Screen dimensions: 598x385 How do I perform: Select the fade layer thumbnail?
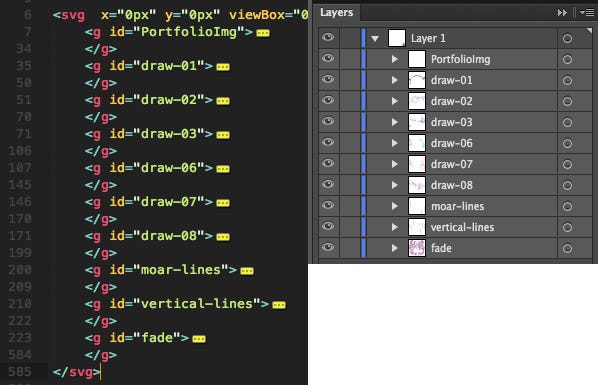pyautogui.click(x=417, y=248)
